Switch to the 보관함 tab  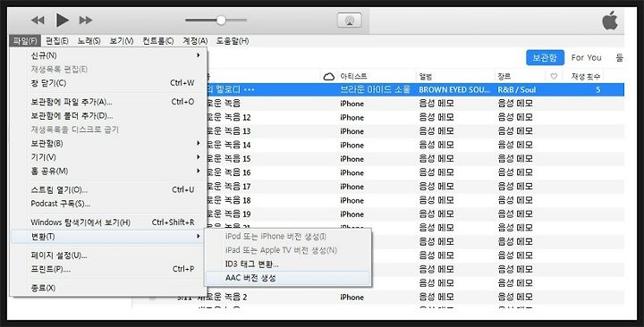(545, 58)
